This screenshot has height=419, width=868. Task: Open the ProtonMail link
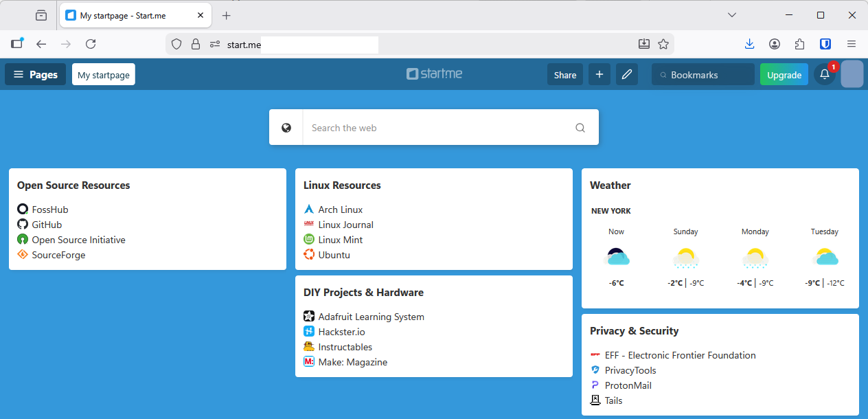click(628, 385)
